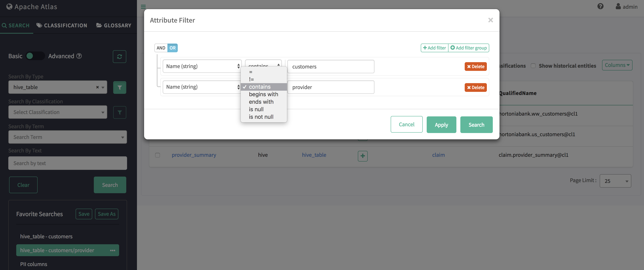Open the ellipsis menu for customers/provider favorite
Viewport: 644px width, 270px height.
(112, 250)
